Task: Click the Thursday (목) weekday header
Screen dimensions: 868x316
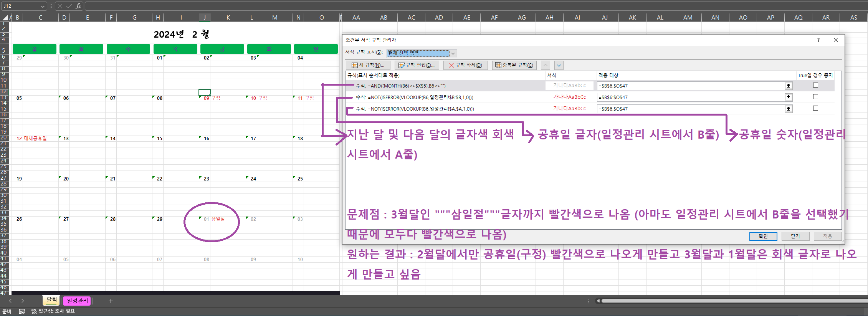Action: 175,49
